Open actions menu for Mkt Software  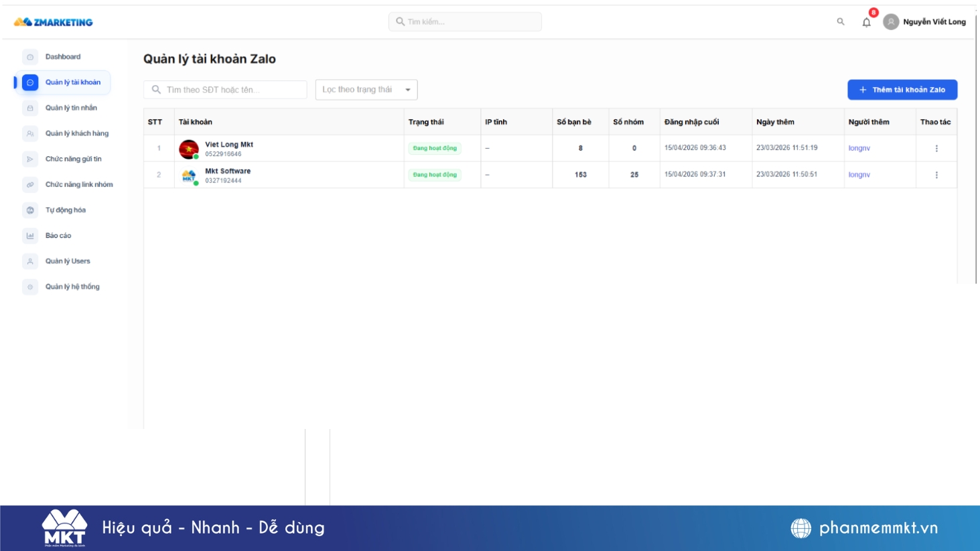point(936,175)
